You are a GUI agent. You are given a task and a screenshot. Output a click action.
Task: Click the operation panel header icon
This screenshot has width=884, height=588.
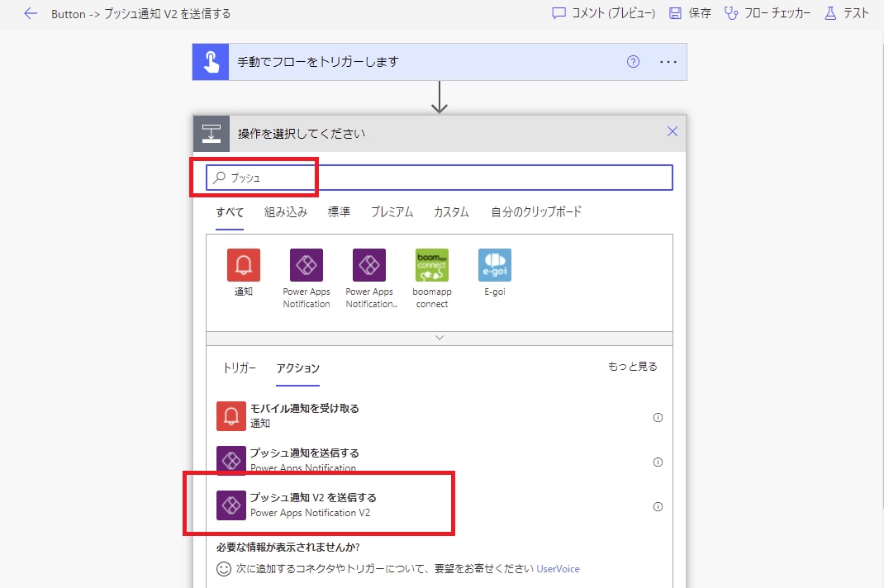[x=211, y=134]
